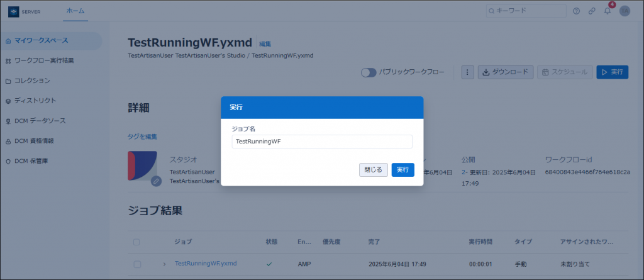This screenshot has height=280, width=644.
Task: Click the 状態 column header
Action: click(x=272, y=242)
